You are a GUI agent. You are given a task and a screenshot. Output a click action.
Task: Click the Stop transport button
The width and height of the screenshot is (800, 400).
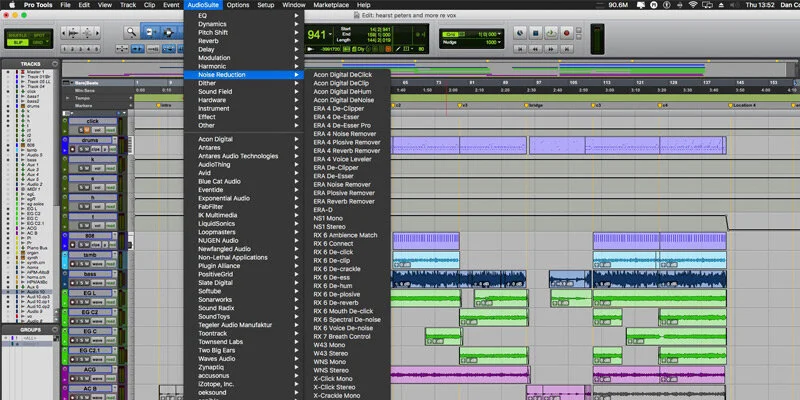coord(536,33)
